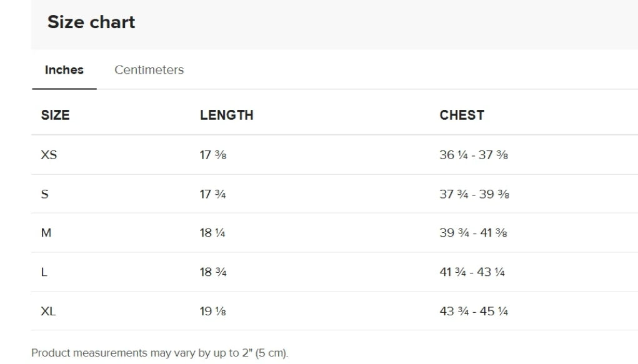Screen dimensions: 638x364
Task: Select the L size row label
Action: 44,272
